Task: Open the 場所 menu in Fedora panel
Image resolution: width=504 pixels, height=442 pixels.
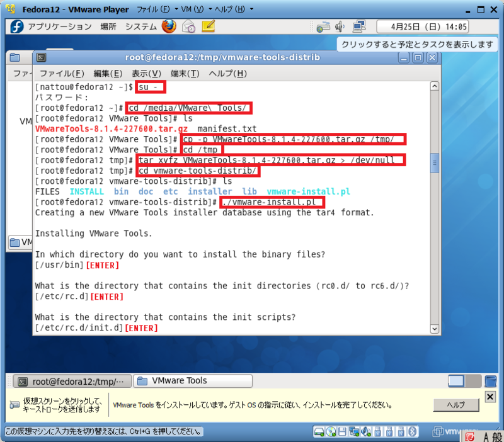Action: point(108,26)
